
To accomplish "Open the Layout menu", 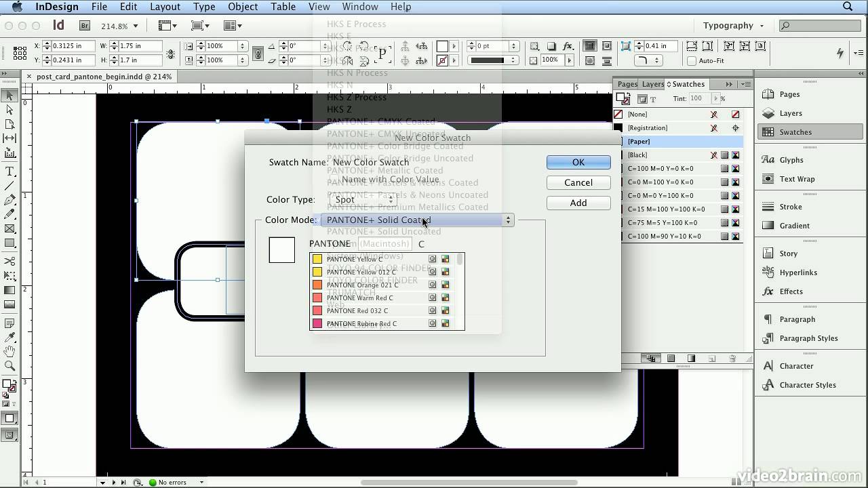I will pos(165,7).
